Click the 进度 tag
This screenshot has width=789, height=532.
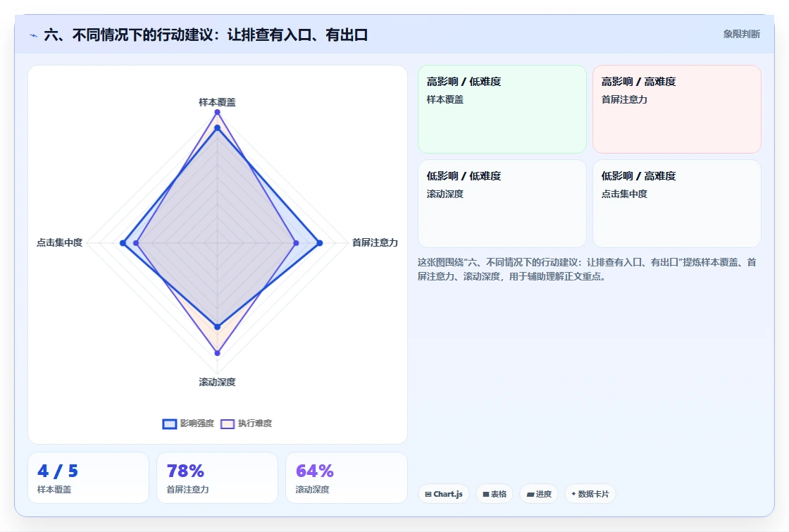(539, 494)
